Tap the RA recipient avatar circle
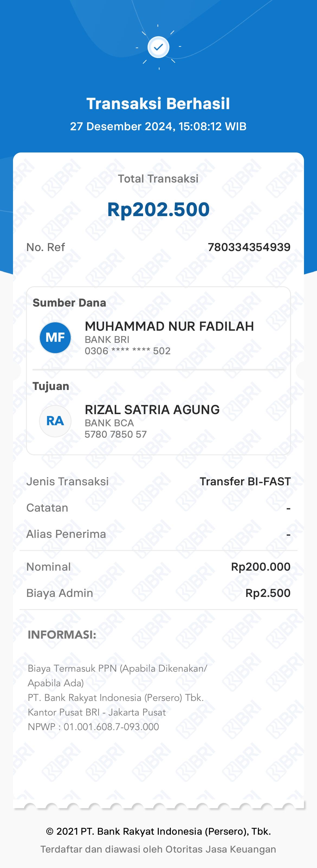 [55, 421]
